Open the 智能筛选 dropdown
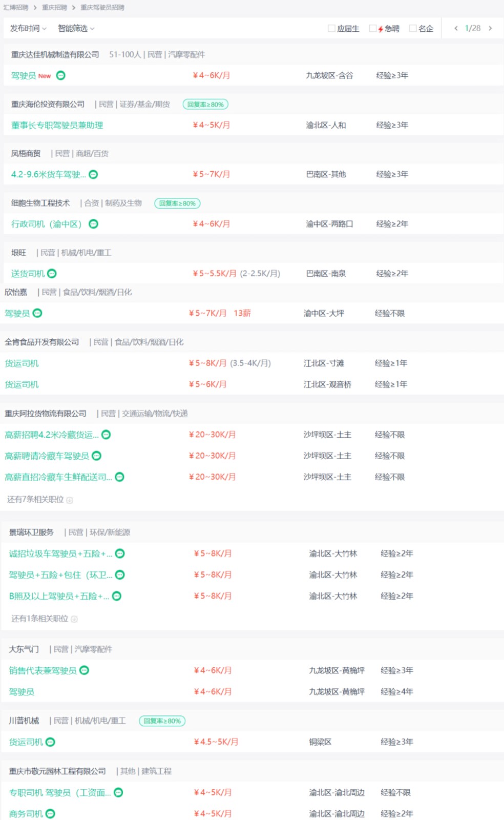 click(76, 28)
